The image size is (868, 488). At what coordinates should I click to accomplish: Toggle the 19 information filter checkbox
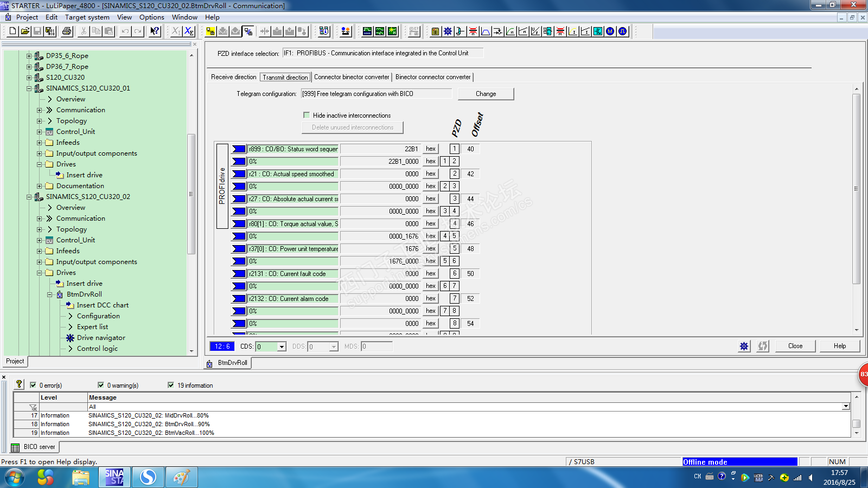click(x=171, y=385)
